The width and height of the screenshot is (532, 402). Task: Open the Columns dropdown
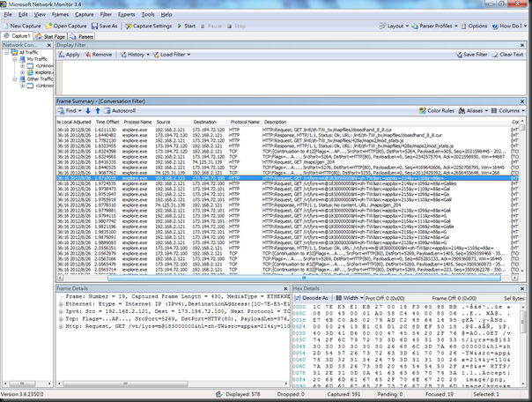pos(508,111)
